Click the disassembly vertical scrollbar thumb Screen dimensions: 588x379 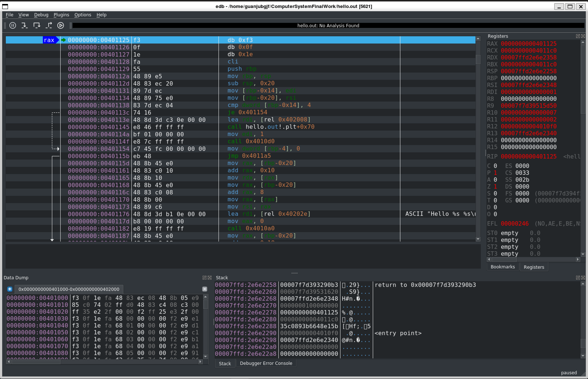coord(478,59)
